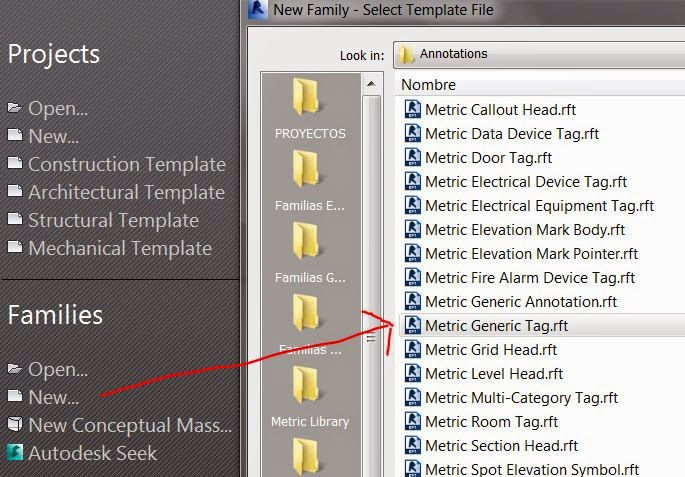The width and height of the screenshot is (685, 477).
Task: Click the Metric Data Device Tag.rft file icon
Action: (x=412, y=133)
